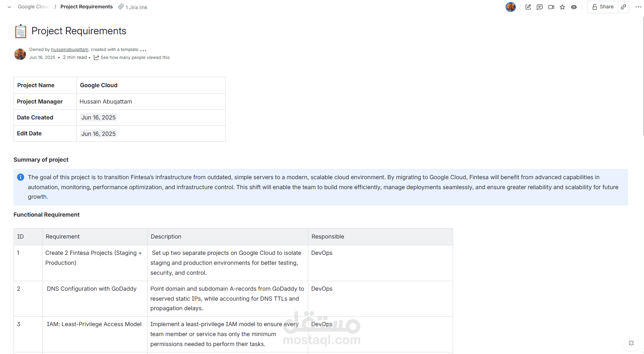Click the date lozenge in the Date Created row
Screen dimensions: 644x354
coord(98,117)
